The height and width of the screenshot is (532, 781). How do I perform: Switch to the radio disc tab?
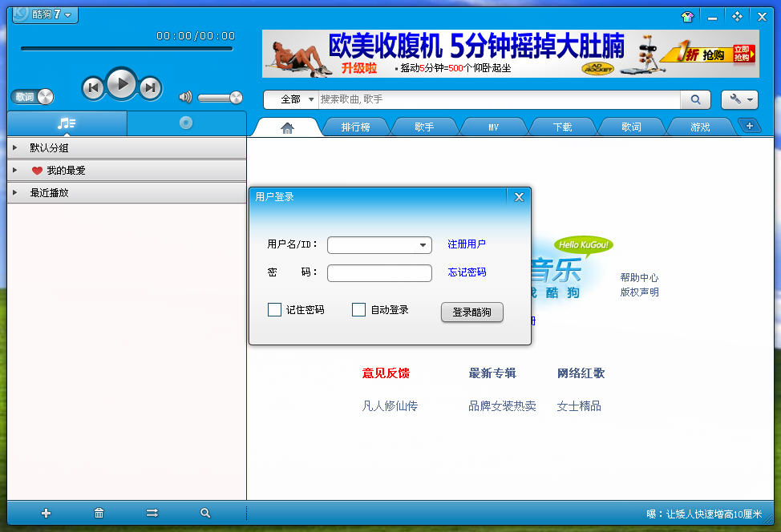186,123
